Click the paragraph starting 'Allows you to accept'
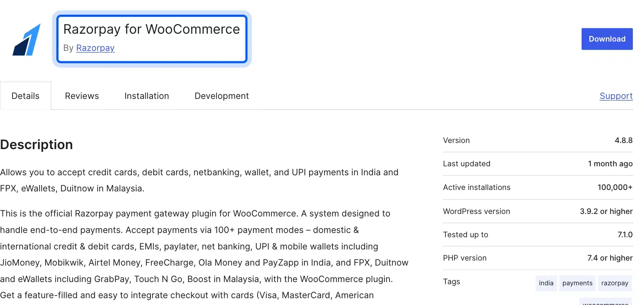 [199, 180]
